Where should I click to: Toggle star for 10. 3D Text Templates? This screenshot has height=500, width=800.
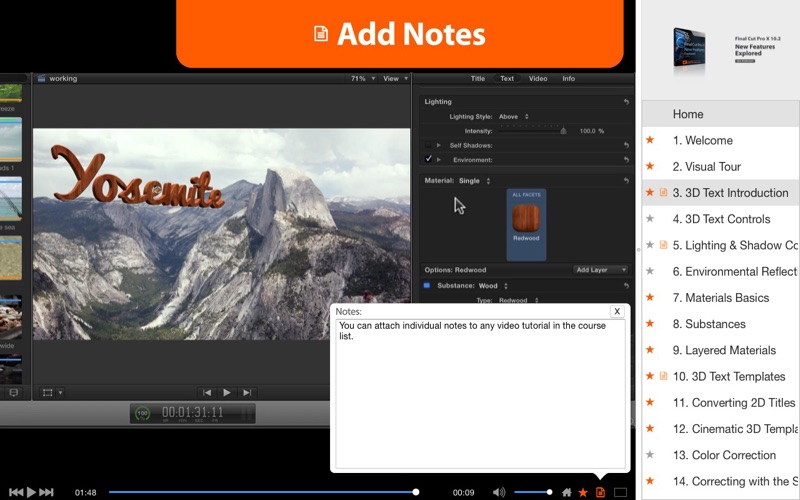coord(650,376)
